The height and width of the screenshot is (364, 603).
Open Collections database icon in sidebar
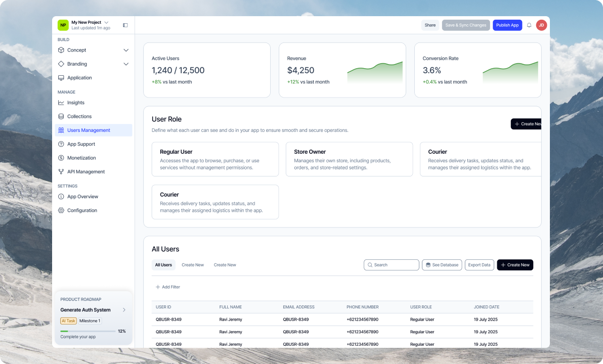tap(61, 116)
